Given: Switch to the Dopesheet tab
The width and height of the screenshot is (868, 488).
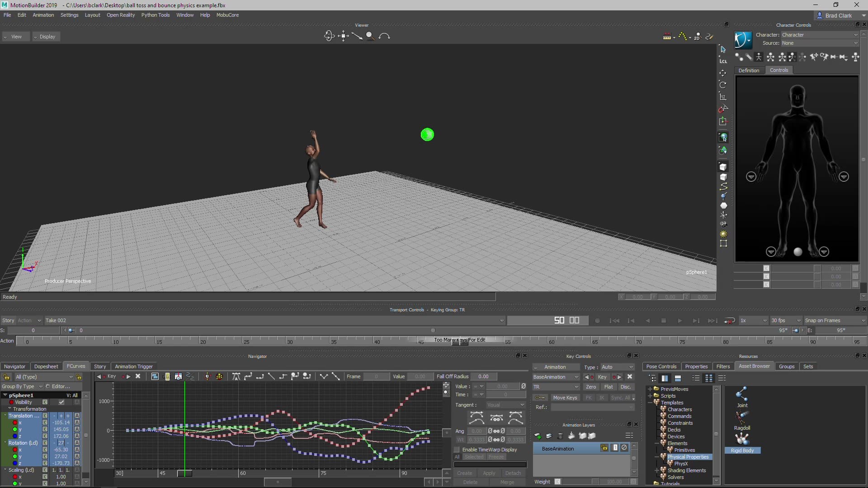Looking at the screenshot, I should point(46,366).
